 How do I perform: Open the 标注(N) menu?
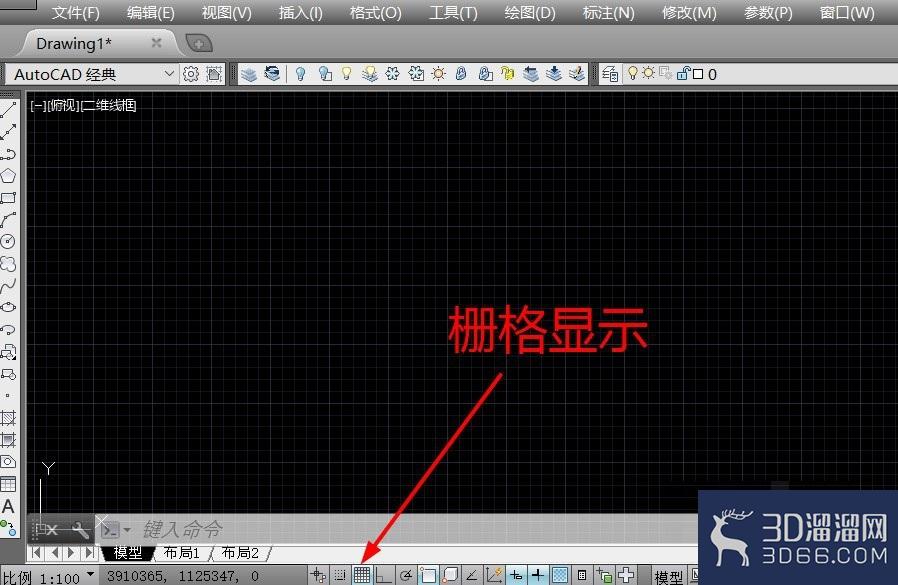point(608,13)
